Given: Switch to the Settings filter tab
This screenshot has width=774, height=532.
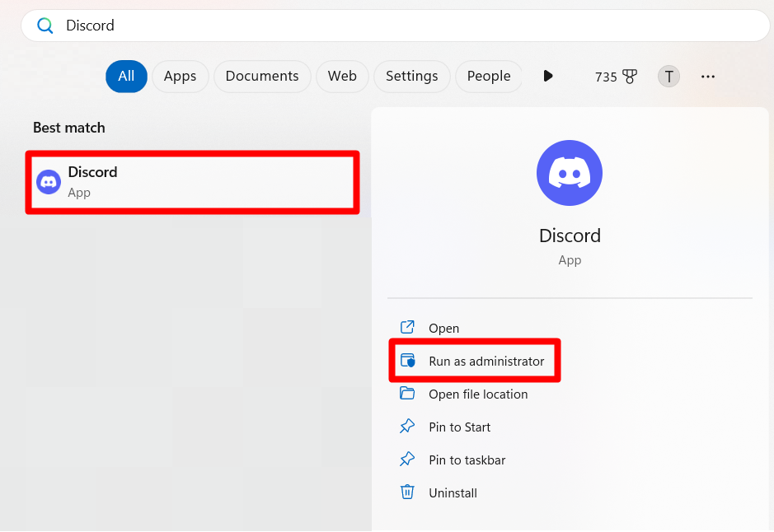Looking at the screenshot, I should pos(411,77).
